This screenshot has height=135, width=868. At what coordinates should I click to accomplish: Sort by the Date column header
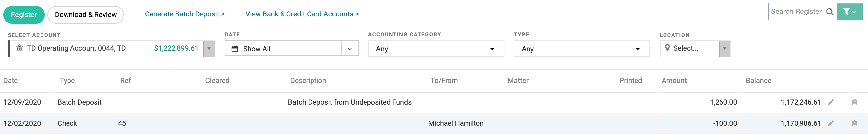pos(11,81)
